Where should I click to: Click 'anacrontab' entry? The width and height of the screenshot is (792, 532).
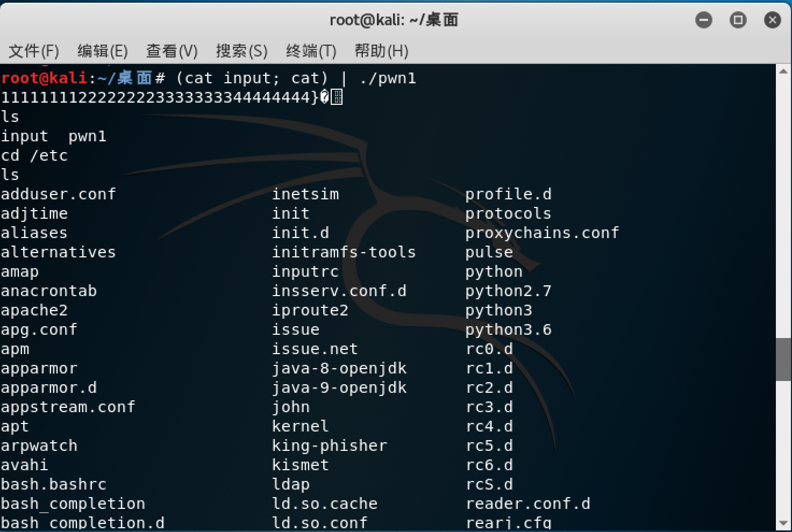pos(49,291)
